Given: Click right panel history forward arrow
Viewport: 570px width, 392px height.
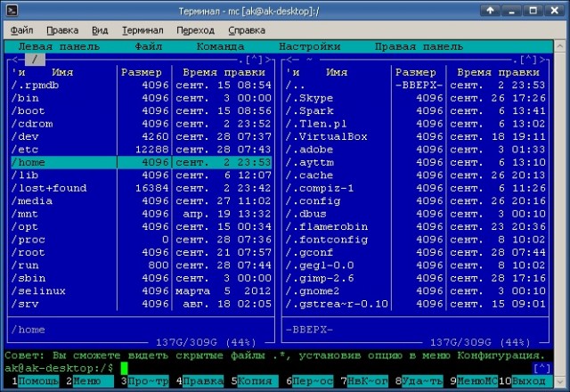Looking at the screenshot, I should click(542, 60).
